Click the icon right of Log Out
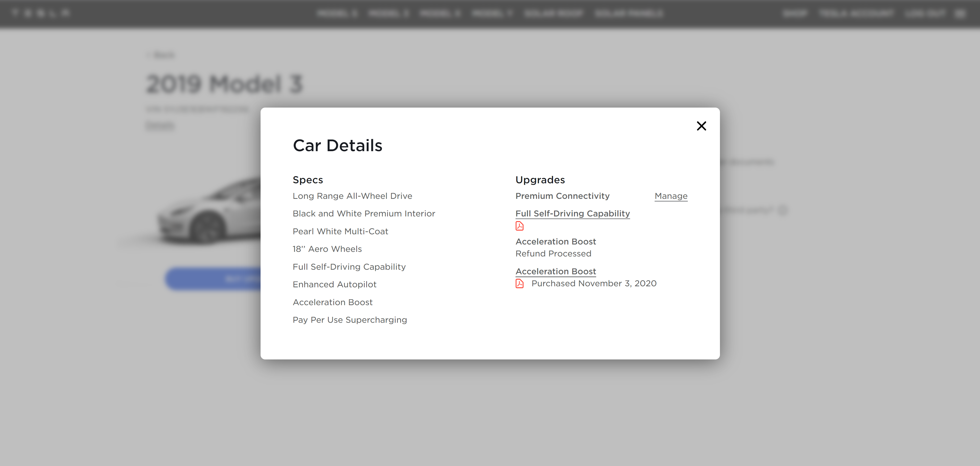 pyautogui.click(x=960, y=14)
